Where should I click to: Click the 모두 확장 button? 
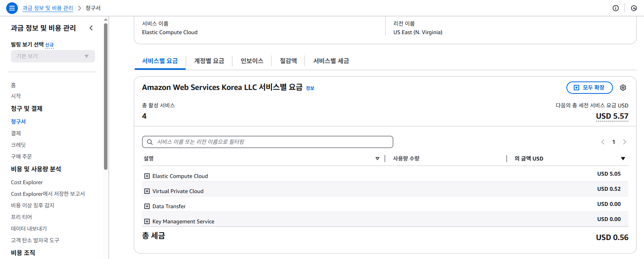[x=590, y=88]
